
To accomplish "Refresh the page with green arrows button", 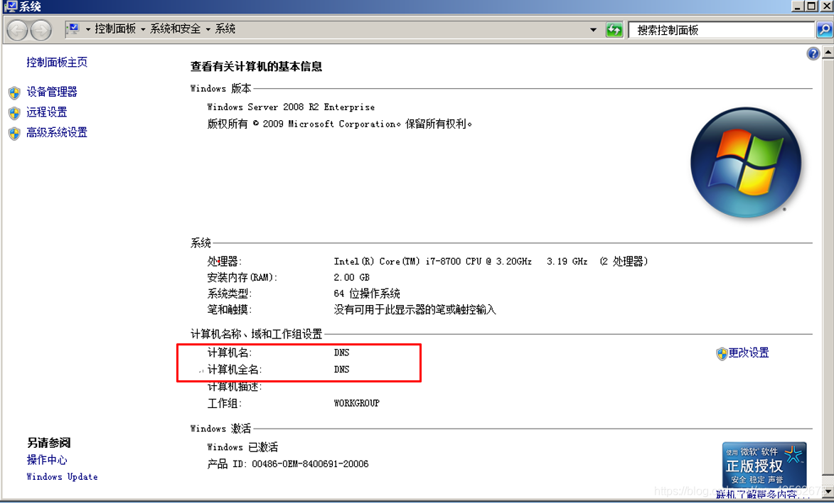I will (614, 30).
